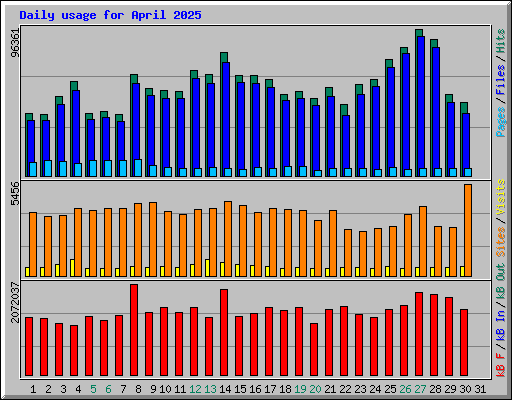This screenshot has height=400, width=512.
Task: Click the 5456 visits axis value
Action: (15, 194)
